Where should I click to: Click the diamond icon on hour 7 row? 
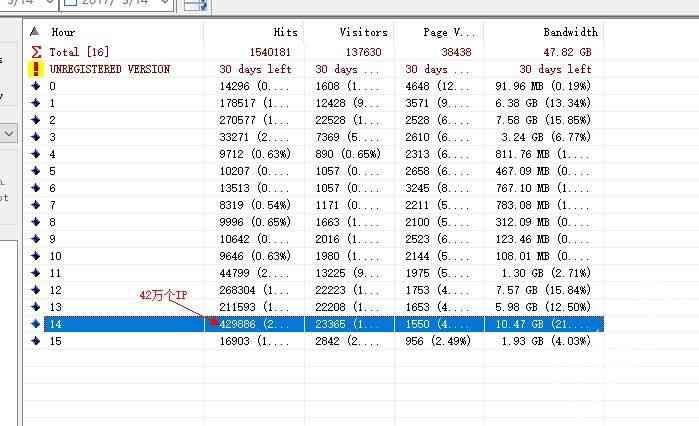pyautogui.click(x=36, y=205)
